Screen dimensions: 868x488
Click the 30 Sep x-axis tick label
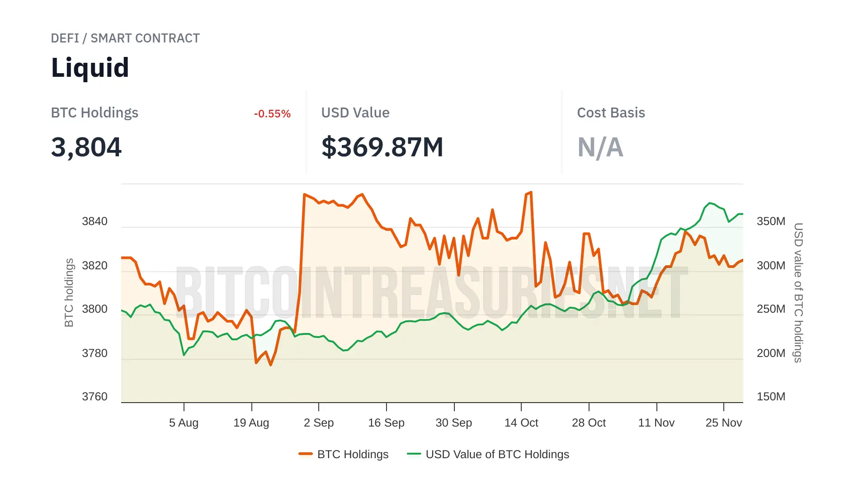click(x=453, y=423)
